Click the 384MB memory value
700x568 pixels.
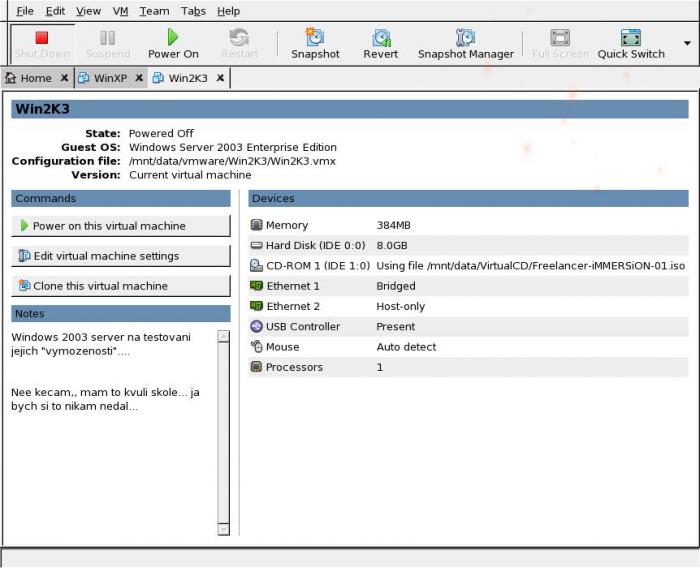coord(393,225)
